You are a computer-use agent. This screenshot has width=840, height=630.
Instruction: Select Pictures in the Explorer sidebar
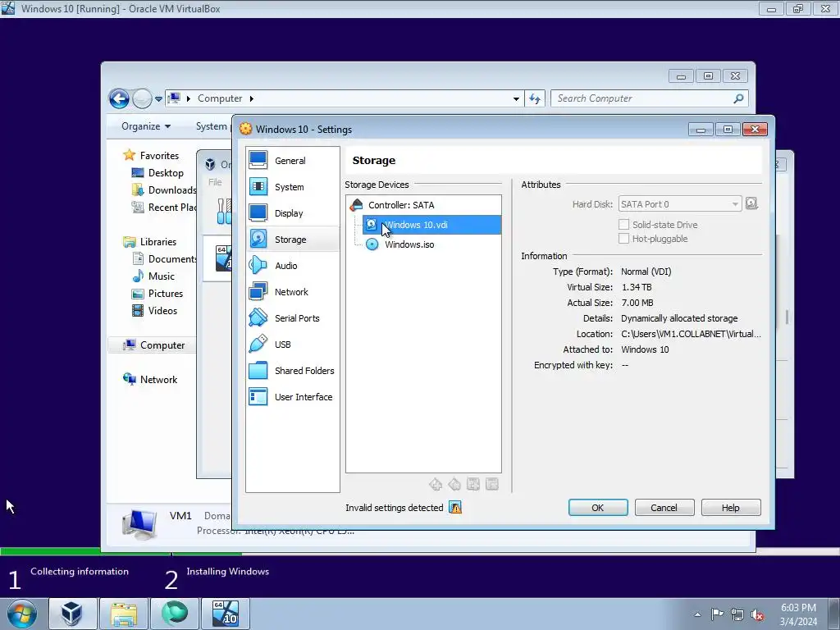tap(157, 294)
